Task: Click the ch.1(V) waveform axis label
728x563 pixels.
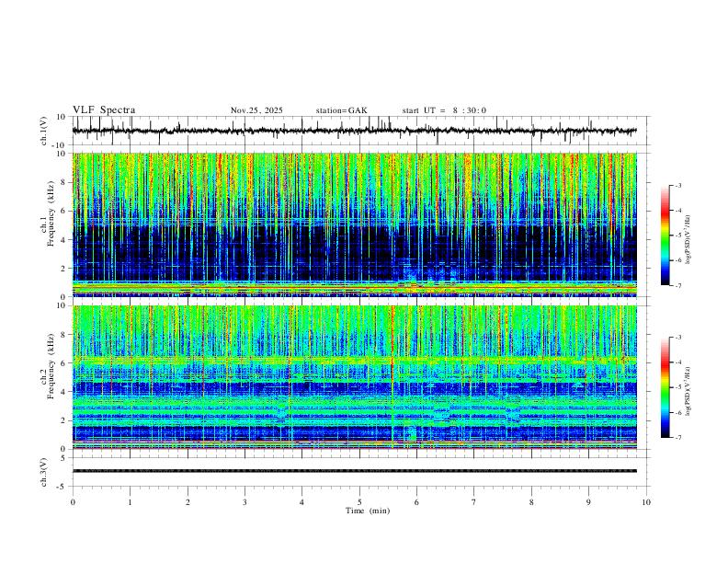Action: (44, 131)
